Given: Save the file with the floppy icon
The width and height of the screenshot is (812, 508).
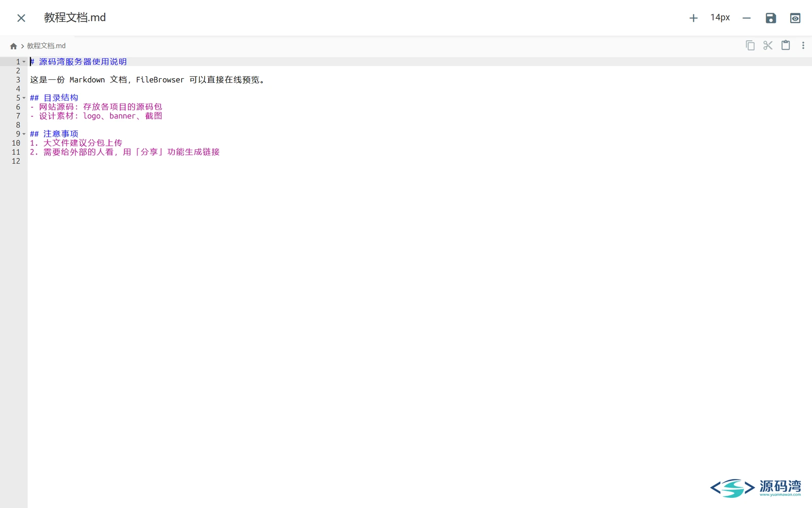Looking at the screenshot, I should 771,18.
